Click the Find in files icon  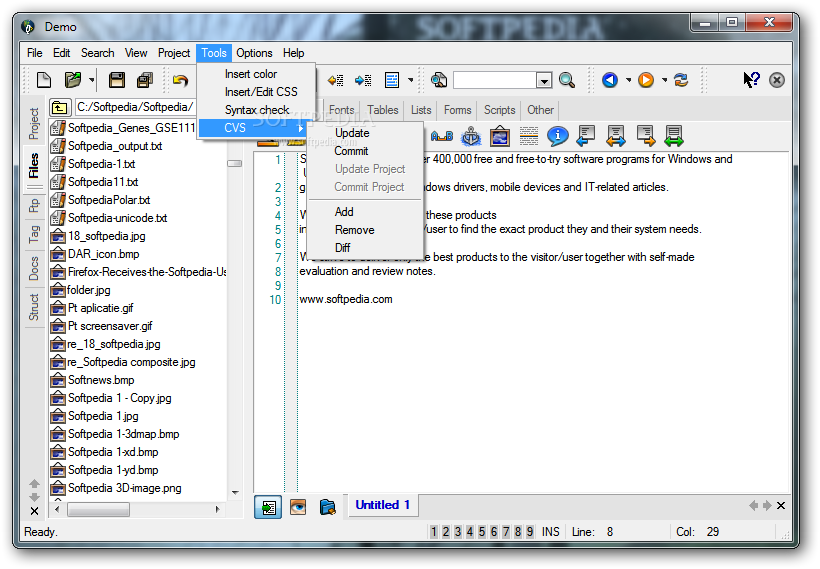[439, 80]
